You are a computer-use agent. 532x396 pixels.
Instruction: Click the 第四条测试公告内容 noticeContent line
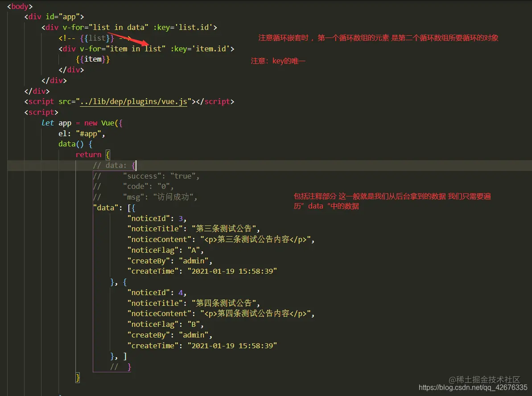click(221, 313)
